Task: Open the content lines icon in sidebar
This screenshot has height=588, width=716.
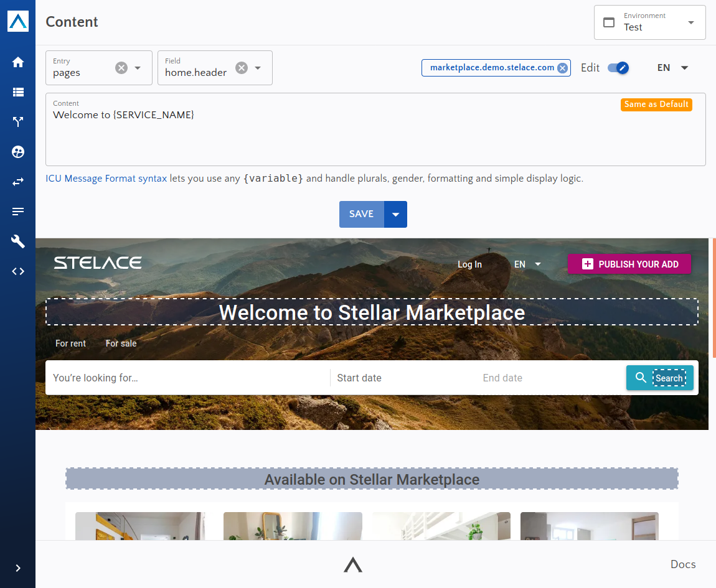Action: (x=18, y=212)
